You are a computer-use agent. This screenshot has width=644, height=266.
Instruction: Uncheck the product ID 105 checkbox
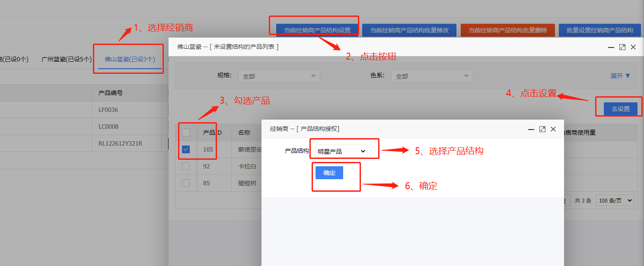point(186,149)
